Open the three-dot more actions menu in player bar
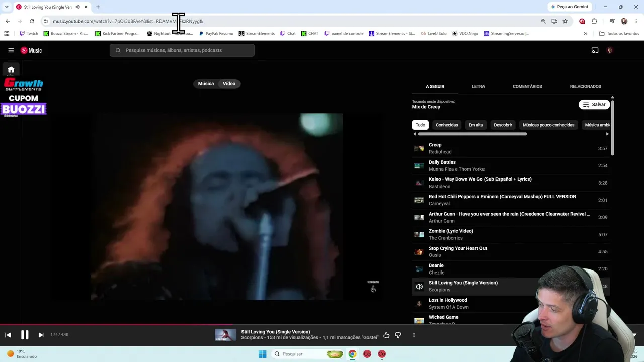The width and height of the screenshot is (644, 362). coord(414,335)
